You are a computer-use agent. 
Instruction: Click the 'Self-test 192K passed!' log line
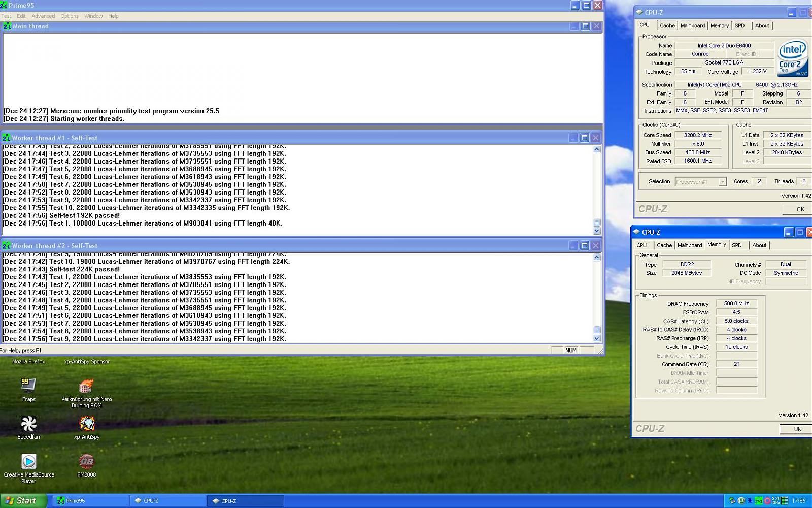[61, 215]
